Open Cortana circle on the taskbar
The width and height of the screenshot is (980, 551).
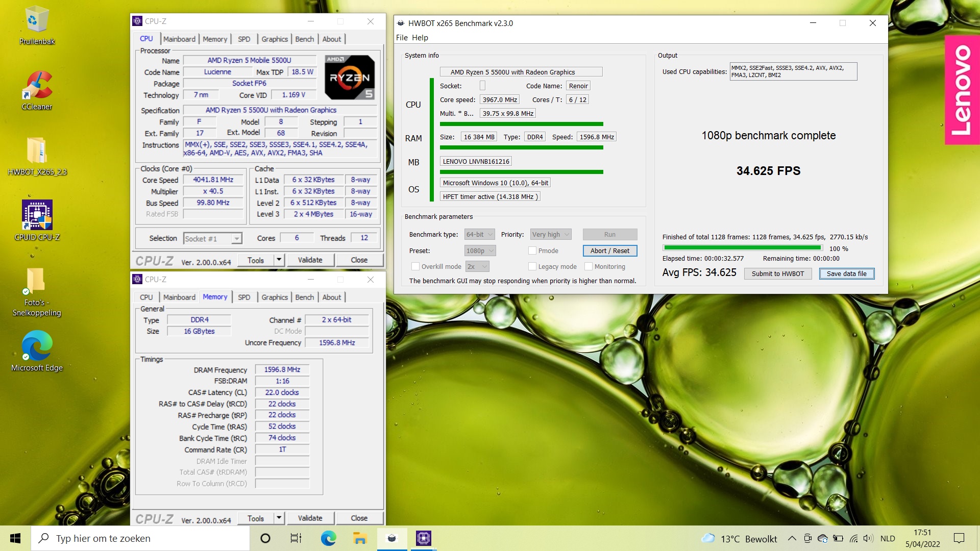[x=265, y=538]
